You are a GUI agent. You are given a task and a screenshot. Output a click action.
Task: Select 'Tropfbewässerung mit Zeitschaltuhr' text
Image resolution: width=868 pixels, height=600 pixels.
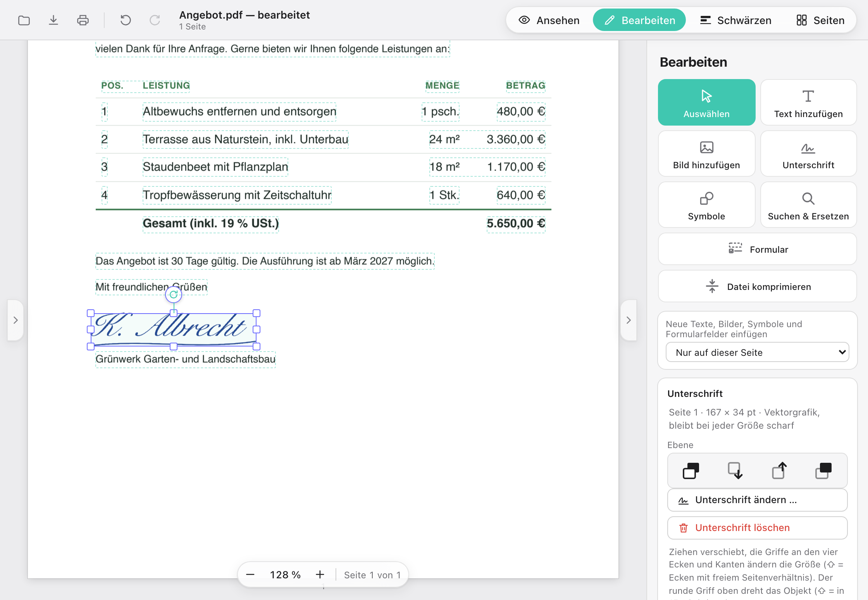pyautogui.click(x=237, y=195)
